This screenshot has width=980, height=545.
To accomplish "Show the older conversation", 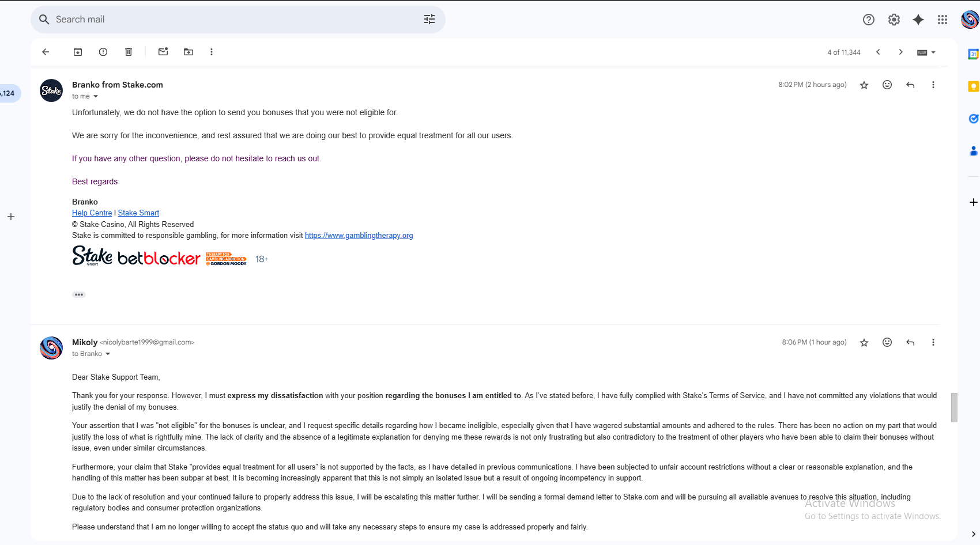I will pos(901,52).
